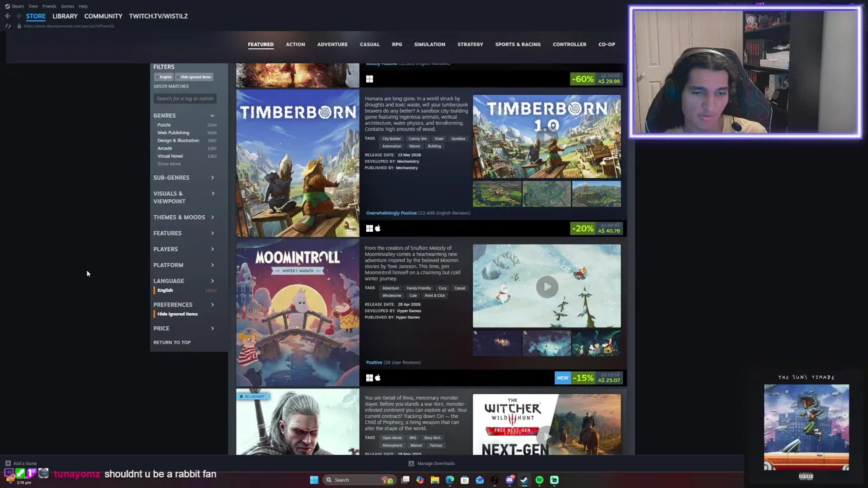This screenshot has width=868, height=488.
Task: Collapse the GENRES filter section
Action: (184, 116)
